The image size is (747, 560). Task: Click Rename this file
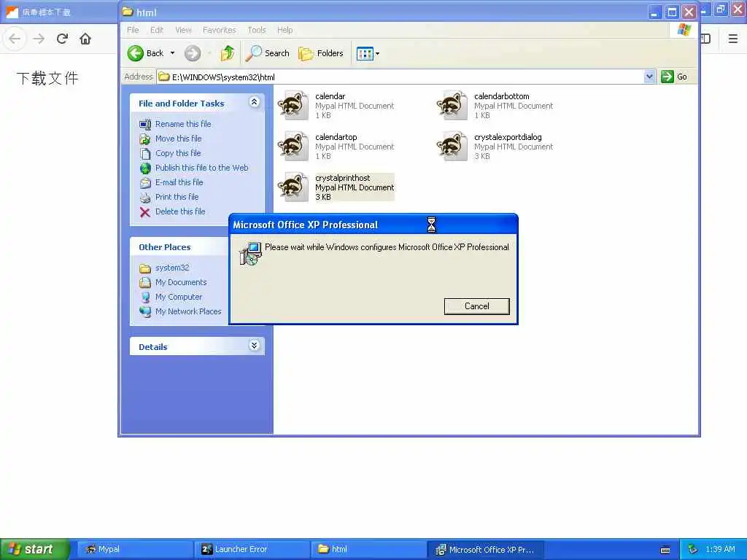[x=183, y=124]
